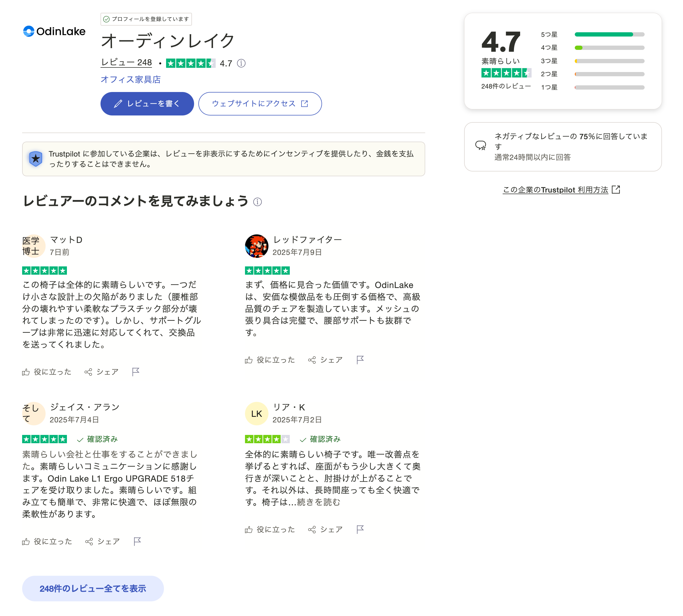Click the info icon beside the 4.7 rating
Screen dimensions: 683x616
coord(241,63)
